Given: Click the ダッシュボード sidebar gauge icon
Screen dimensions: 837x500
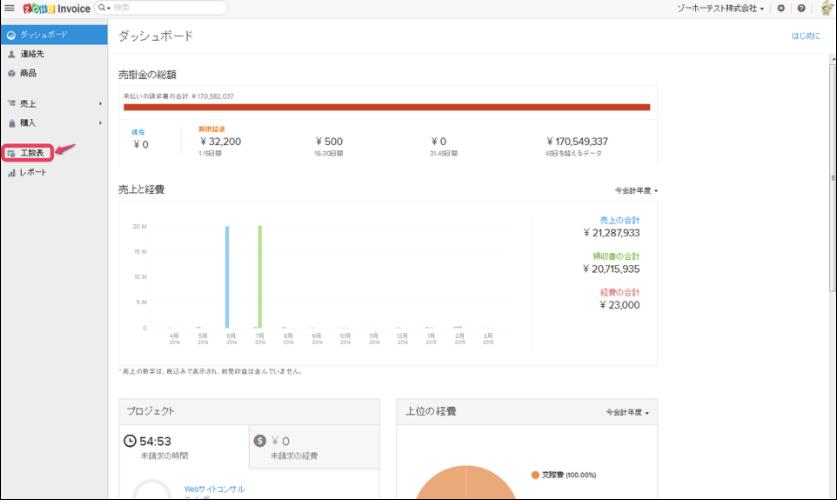Looking at the screenshot, I should click(11, 35).
